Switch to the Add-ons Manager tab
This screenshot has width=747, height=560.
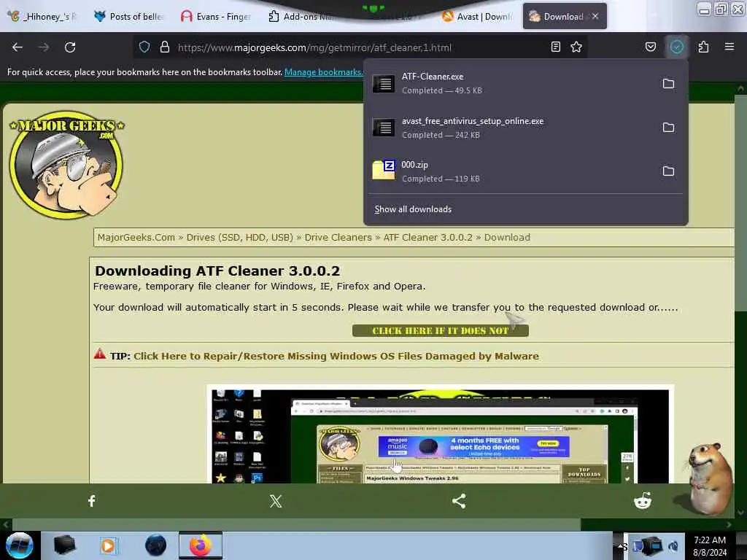[301, 16]
